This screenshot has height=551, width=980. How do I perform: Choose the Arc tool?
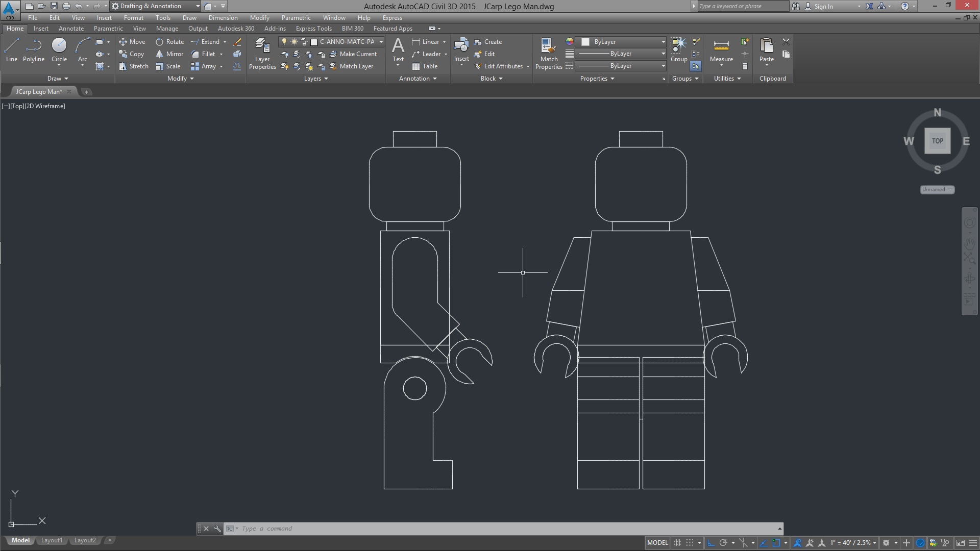(82, 50)
